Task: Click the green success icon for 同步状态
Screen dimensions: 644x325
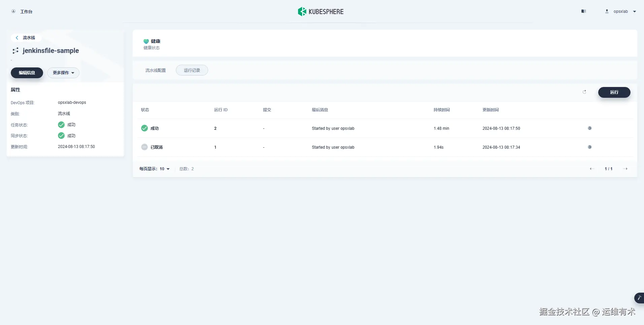Action: 61,136
